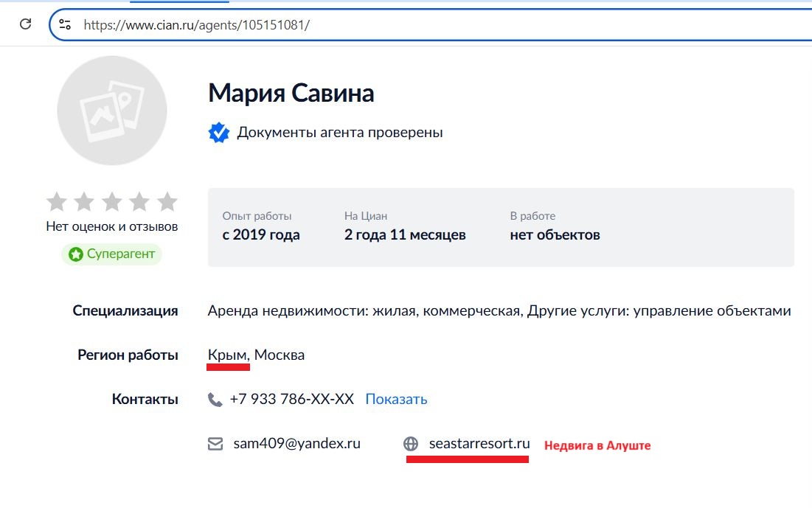
Task: Open site settings icon in address bar
Action: pyautogui.click(x=65, y=24)
